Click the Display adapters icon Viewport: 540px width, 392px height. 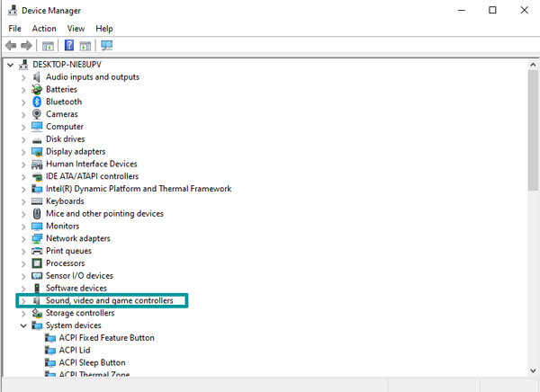point(37,151)
